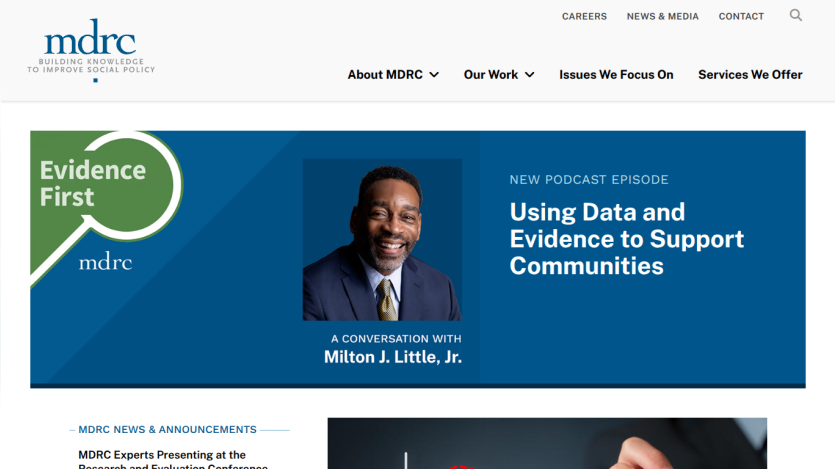Open the Using Data and Evidence podcast headline
The image size is (835, 469).
(x=627, y=238)
